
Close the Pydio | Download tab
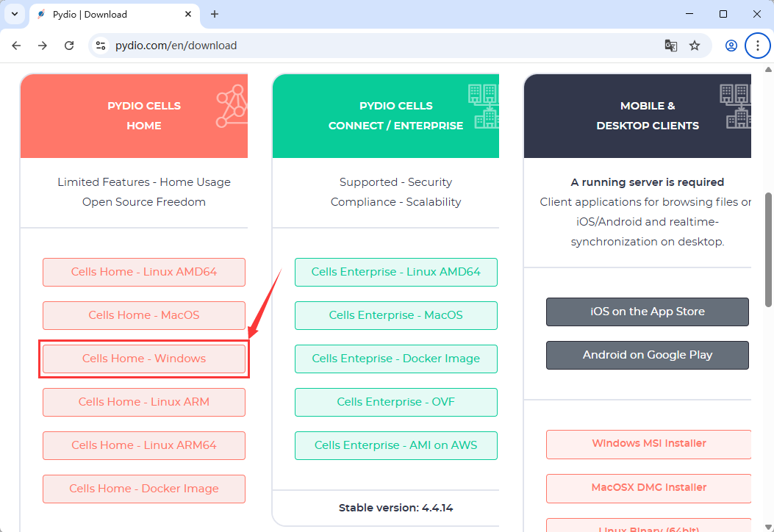187,14
